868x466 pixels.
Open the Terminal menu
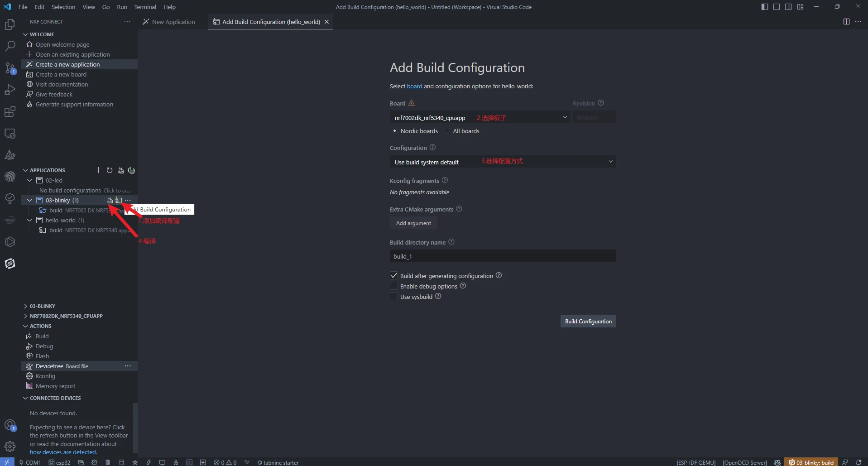pos(145,7)
